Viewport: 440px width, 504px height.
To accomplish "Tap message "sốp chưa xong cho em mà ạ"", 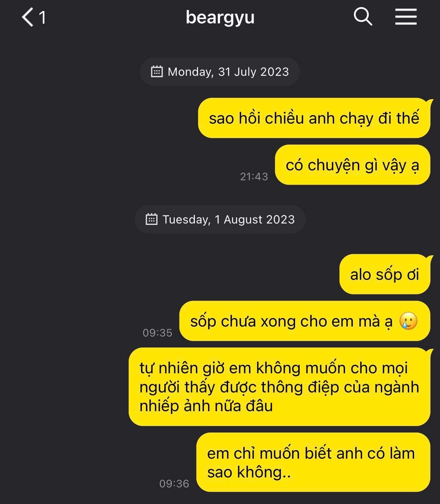I will [x=305, y=321].
